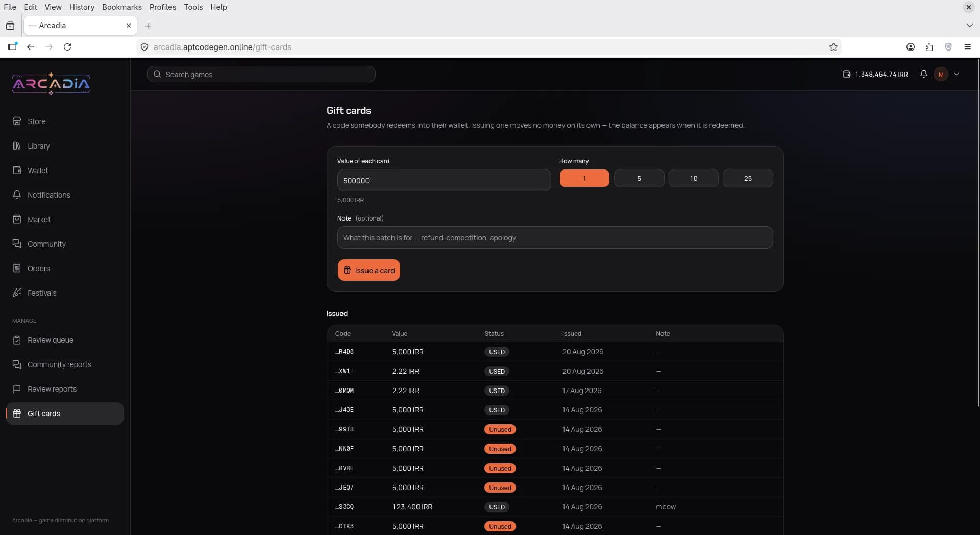Viewport: 980px width, 535px height.
Task: Reload the page with refresh icon
Action: 67,47
